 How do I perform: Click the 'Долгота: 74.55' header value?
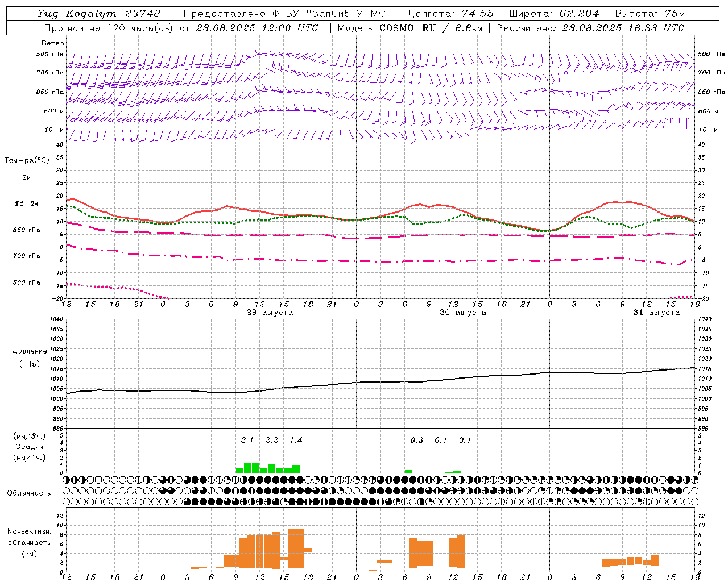coord(450,14)
